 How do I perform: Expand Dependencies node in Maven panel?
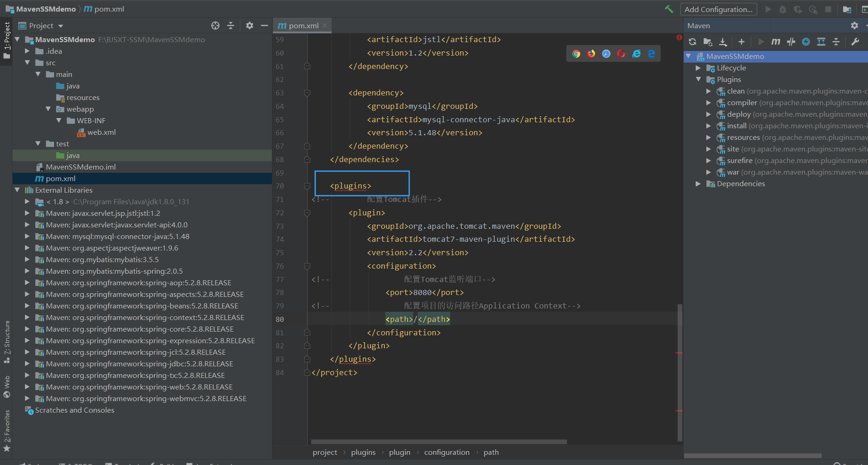coord(698,183)
